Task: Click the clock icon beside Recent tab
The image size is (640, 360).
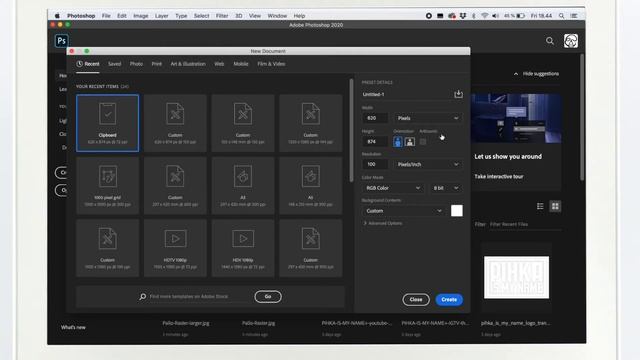Action: [80, 64]
